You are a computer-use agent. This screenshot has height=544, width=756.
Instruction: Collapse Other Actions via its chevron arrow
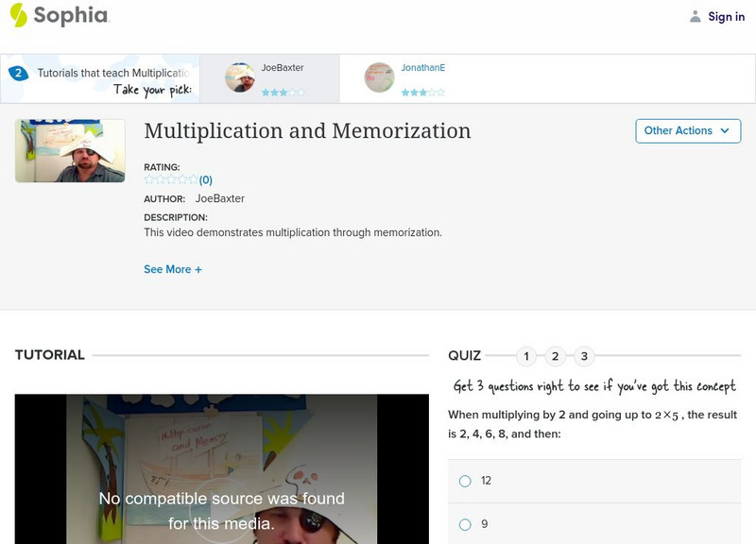pos(724,130)
